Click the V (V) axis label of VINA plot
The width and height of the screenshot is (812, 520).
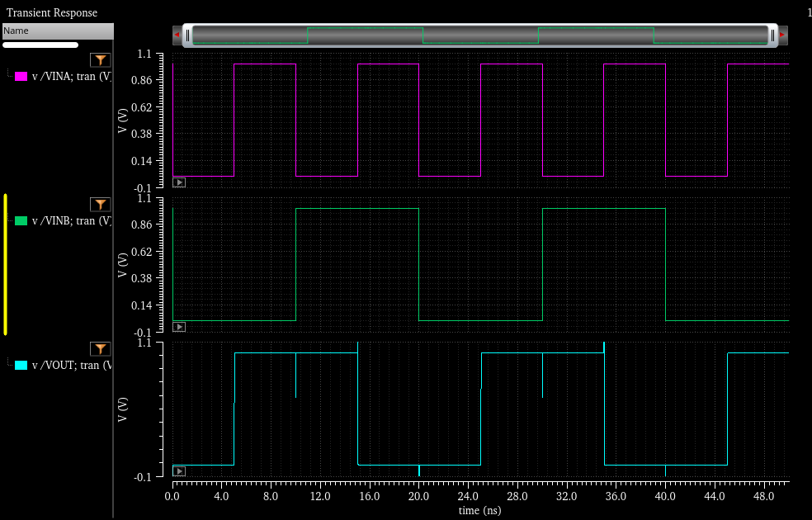(x=122, y=121)
